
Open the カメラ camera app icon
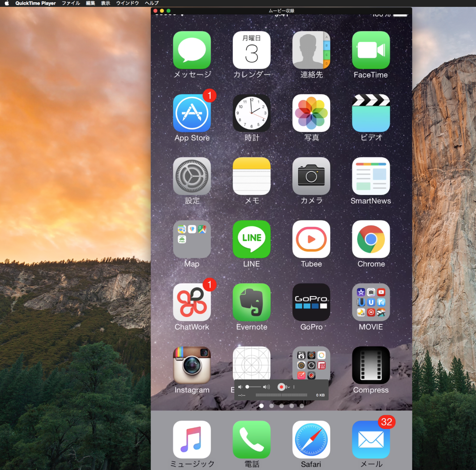point(311,176)
